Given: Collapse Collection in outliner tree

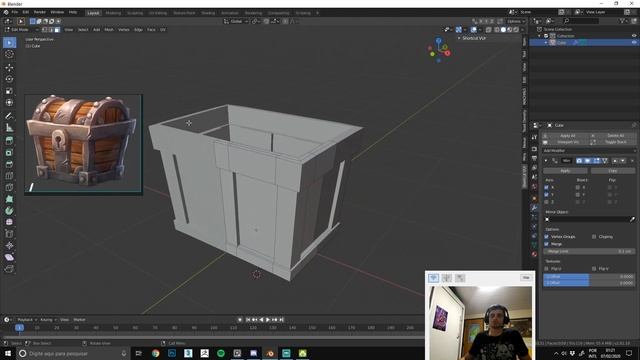Looking at the screenshot, I should (x=540, y=36).
